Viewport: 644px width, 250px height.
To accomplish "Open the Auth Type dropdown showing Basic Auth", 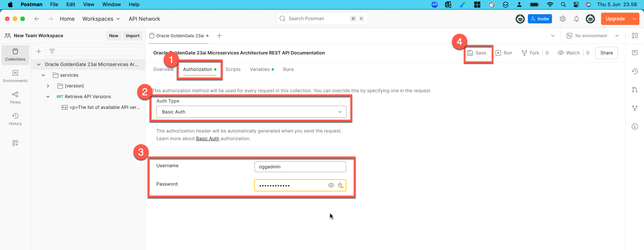I will (251, 112).
